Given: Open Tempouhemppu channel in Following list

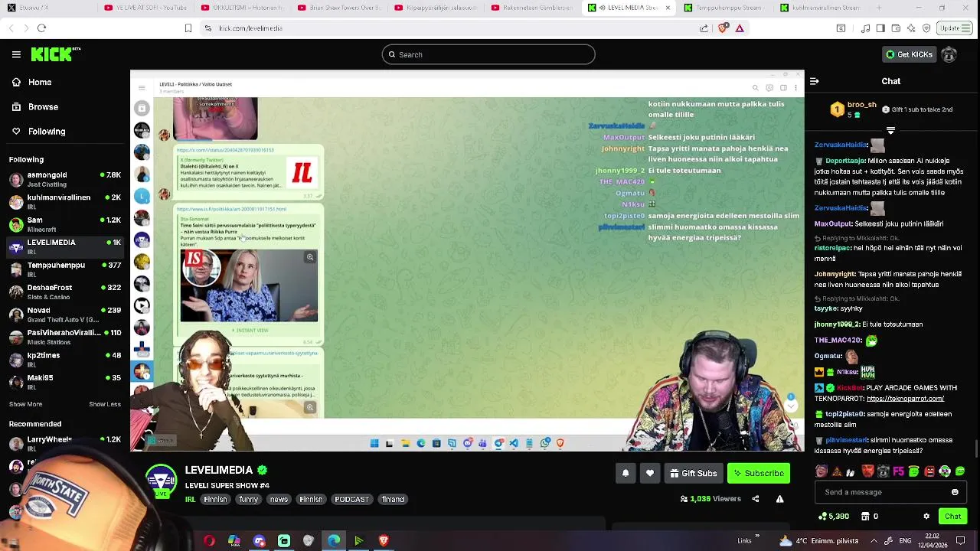Looking at the screenshot, I should click(x=65, y=269).
